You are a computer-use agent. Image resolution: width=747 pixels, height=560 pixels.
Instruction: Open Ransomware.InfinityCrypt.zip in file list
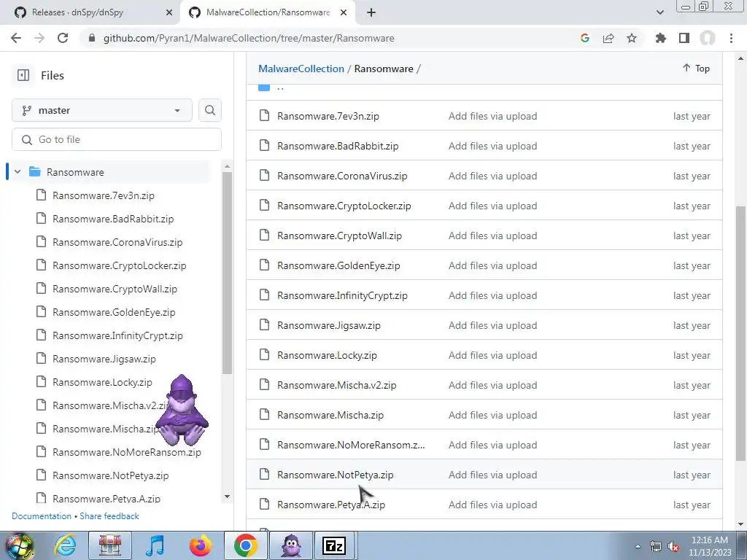pyautogui.click(x=343, y=296)
